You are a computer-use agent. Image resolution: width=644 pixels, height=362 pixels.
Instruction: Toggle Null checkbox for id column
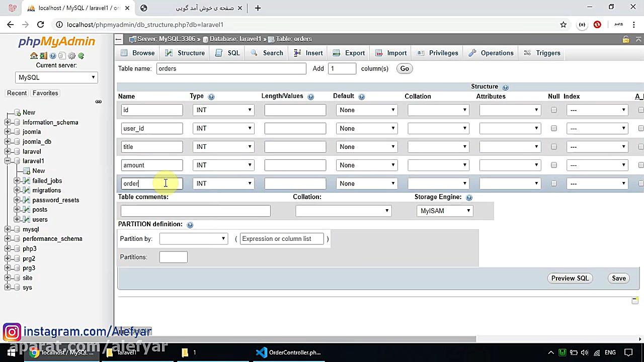click(554, 110)
